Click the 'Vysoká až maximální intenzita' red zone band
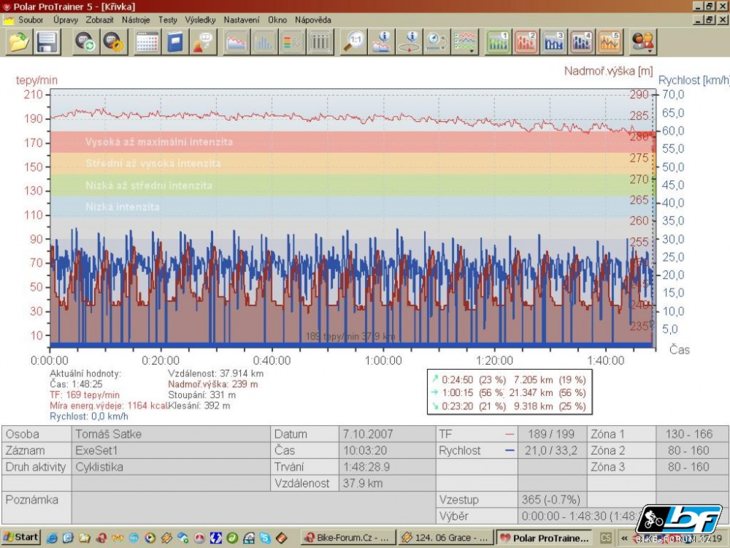The height and width of the screenshot is (548, 730). coord(351,142)
